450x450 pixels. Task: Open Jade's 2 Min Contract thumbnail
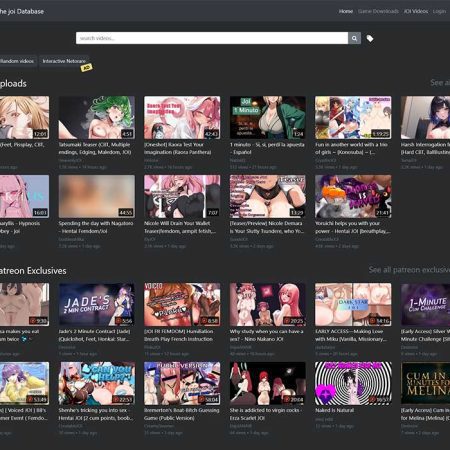point(97,304)
